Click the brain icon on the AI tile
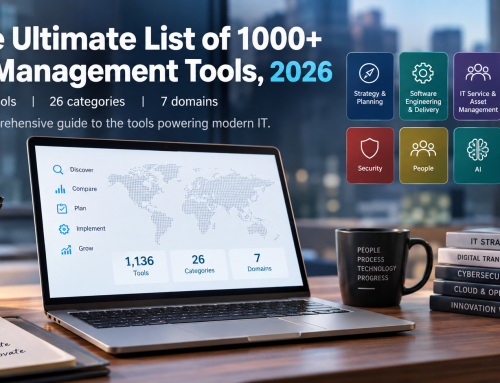 pos(478,149)
